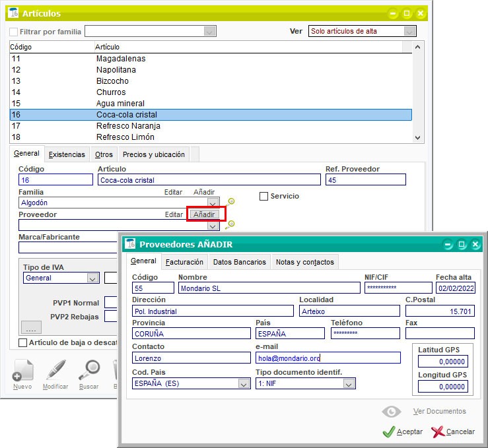Click the Dirección field Pol. Industrial
The height and width of the screenshot is (448, 488).
click(x=213, y=311)
